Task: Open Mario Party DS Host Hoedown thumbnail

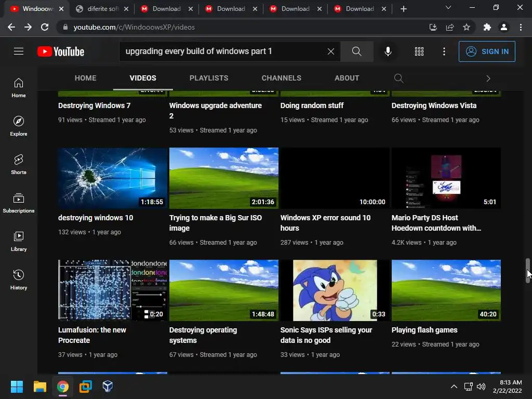Action: 446,178
